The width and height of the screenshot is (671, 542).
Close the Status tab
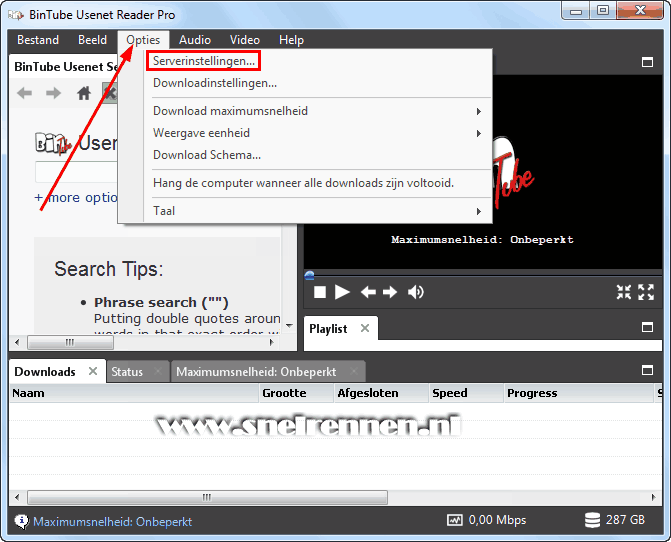click(x=158, y=371)
